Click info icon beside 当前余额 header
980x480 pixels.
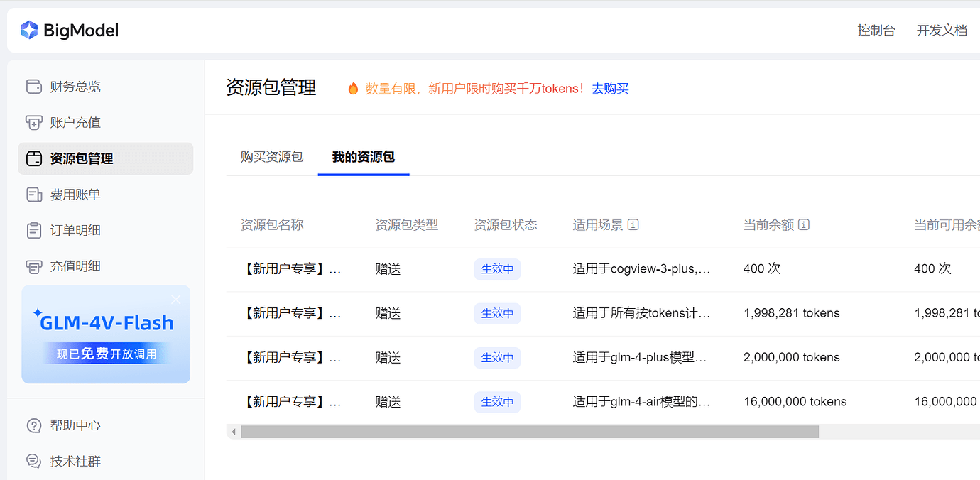[804, 225]
